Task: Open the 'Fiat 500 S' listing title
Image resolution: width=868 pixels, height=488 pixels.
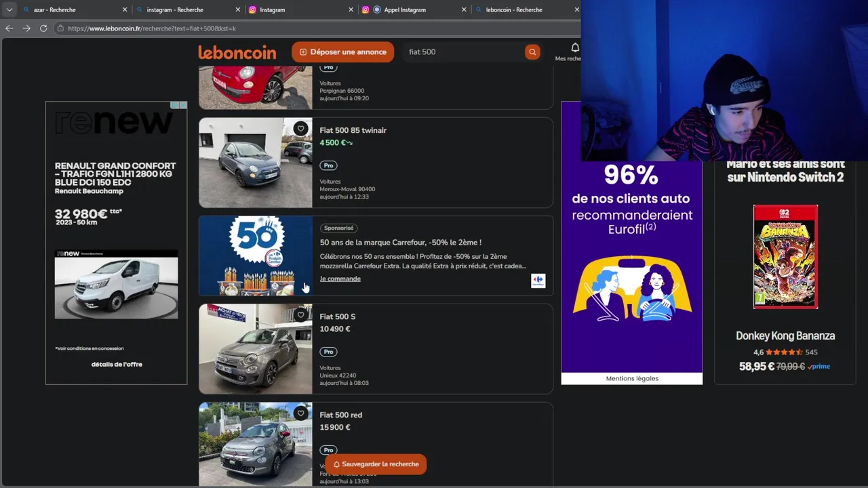Action: [x=337, y=317]
